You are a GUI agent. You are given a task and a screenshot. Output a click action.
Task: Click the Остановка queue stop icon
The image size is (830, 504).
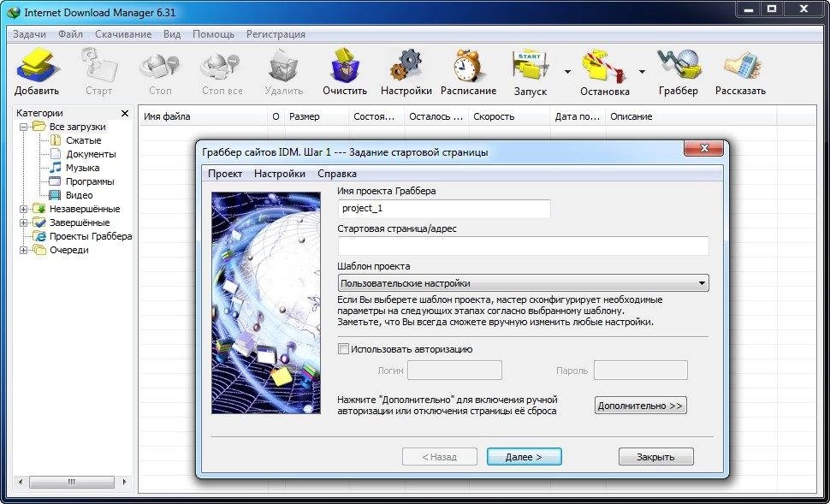tap(604, 66)
